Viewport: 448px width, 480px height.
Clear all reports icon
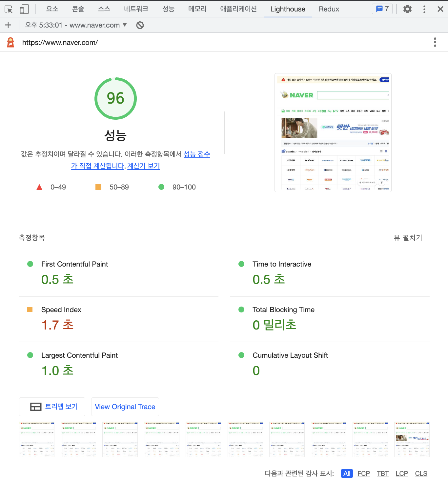140,25
